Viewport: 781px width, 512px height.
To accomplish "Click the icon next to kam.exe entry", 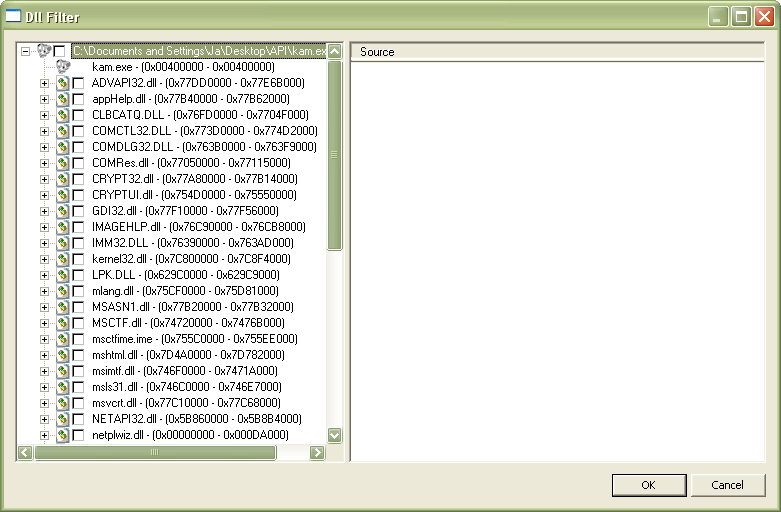I will point(63,67).
